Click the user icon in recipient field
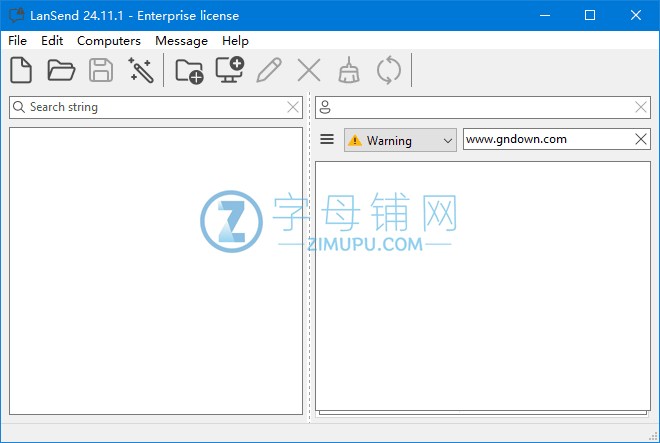 click(325, 107)
